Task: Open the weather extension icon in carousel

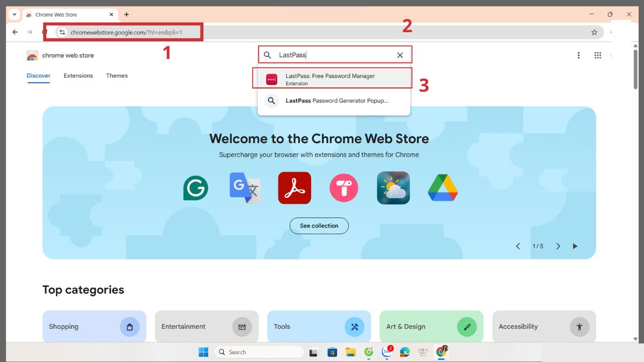Action: pos(393,188)
